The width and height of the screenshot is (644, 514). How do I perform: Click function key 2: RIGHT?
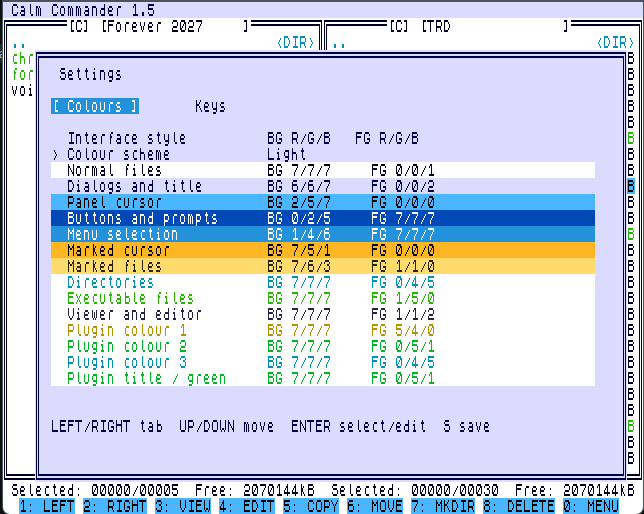pyautogui.click(x=115, y=506)
